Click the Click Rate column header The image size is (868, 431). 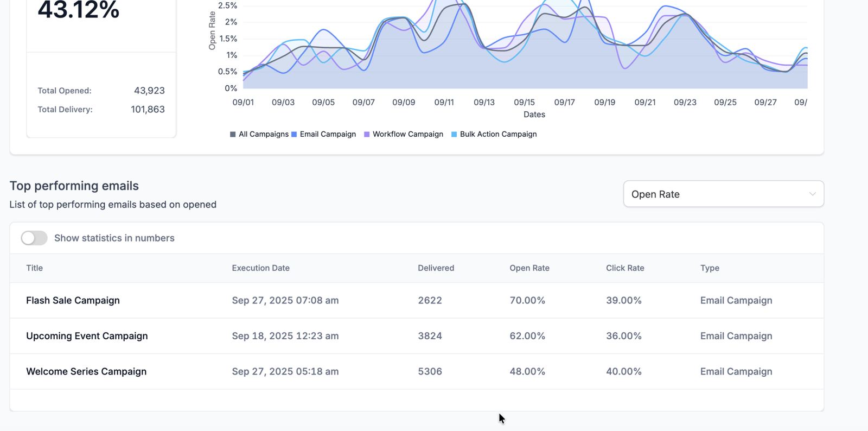(x=625, y=268)
